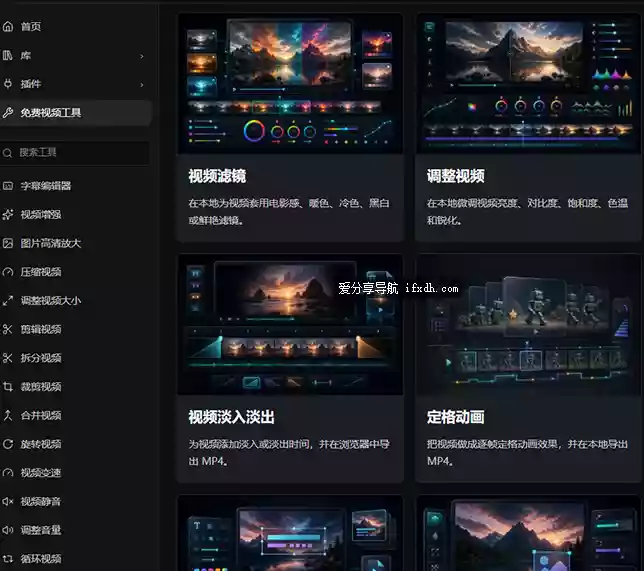
Task: Click 调整音量 label in sidebar
Action: [x=41, y=530]
